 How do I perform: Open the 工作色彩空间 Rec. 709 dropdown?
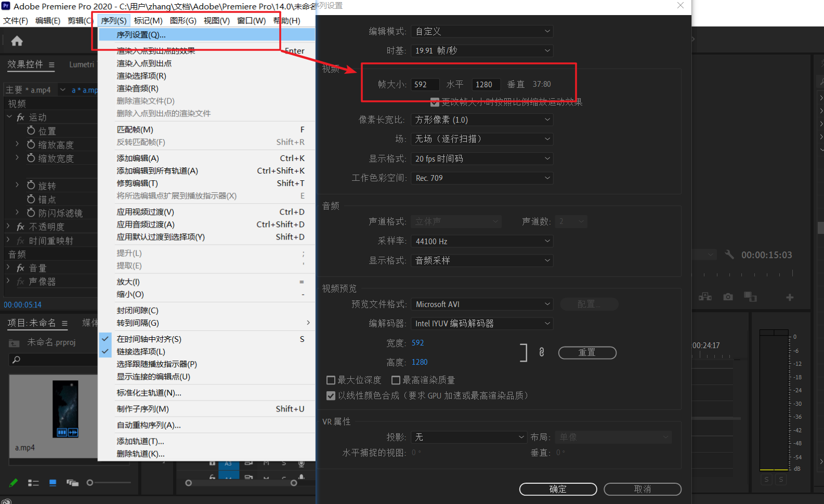(x=482, y=178)
